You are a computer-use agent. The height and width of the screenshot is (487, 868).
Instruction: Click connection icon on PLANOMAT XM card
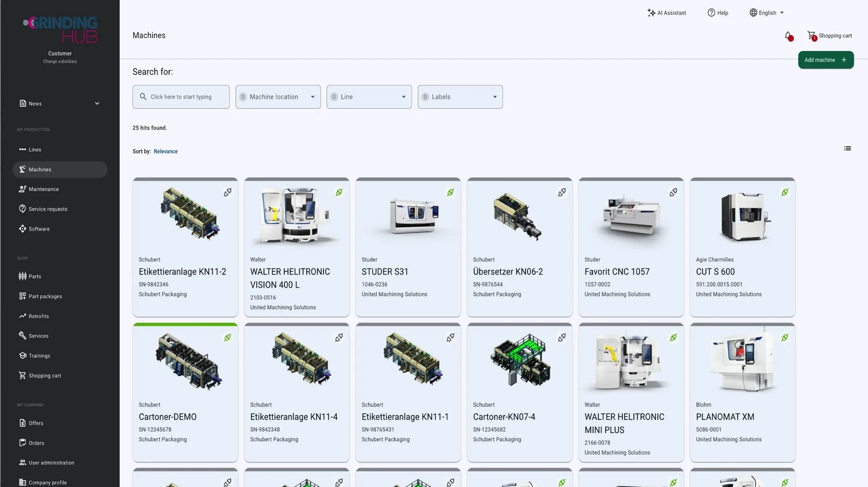coord(785,337)
